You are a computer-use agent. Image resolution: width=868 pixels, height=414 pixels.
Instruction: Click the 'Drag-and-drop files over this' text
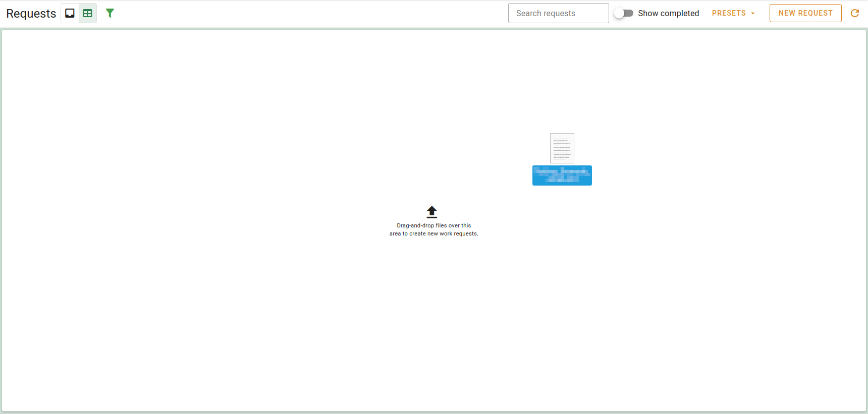[433, 225]
